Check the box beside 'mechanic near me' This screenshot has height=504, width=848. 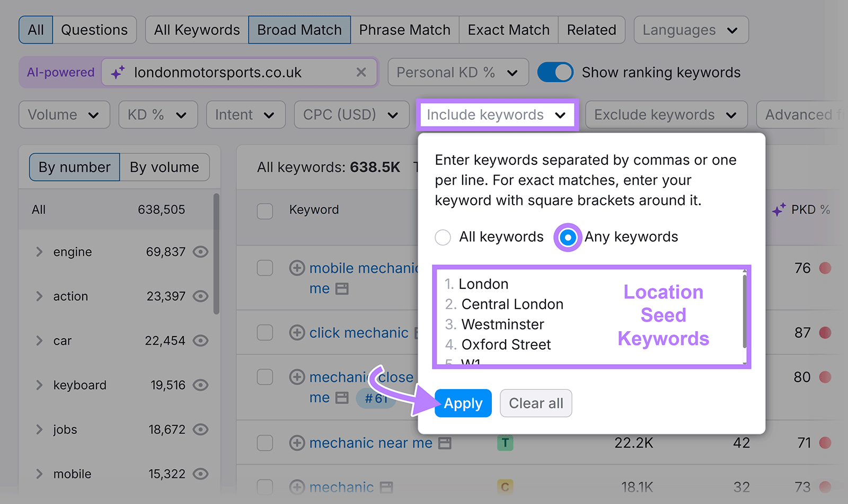[264, 443]
